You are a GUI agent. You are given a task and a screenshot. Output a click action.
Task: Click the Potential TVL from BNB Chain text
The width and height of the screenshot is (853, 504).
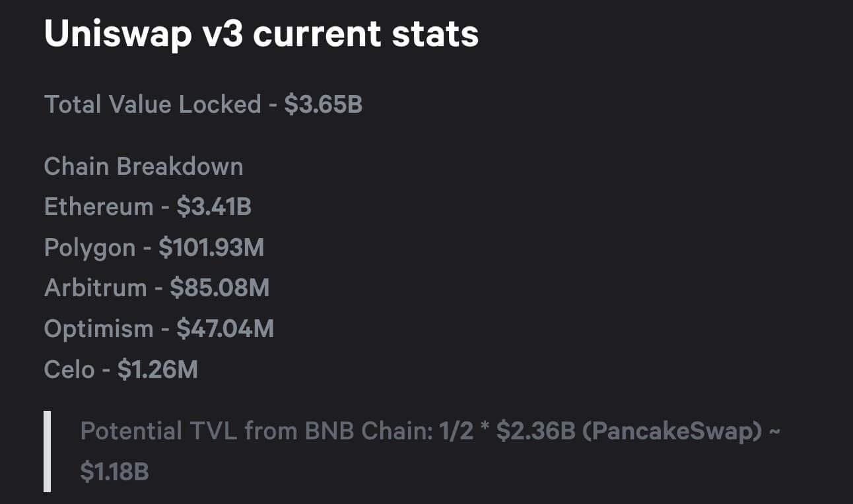click(x=256, y=431)
